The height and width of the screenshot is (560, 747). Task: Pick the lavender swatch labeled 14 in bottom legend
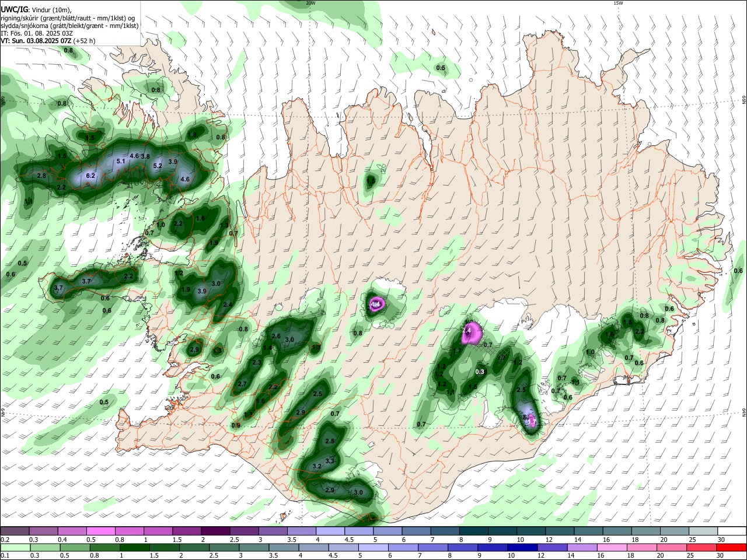click(x=582, y=547)
